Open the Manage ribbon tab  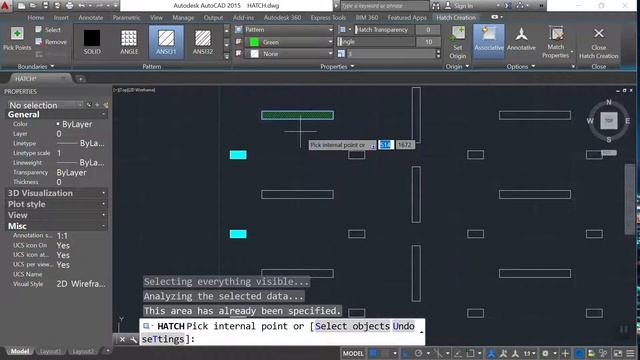(x=183, y=18)
